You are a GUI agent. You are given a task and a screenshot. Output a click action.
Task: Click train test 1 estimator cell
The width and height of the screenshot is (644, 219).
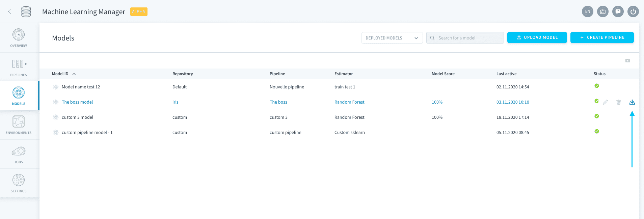(345, 87)
